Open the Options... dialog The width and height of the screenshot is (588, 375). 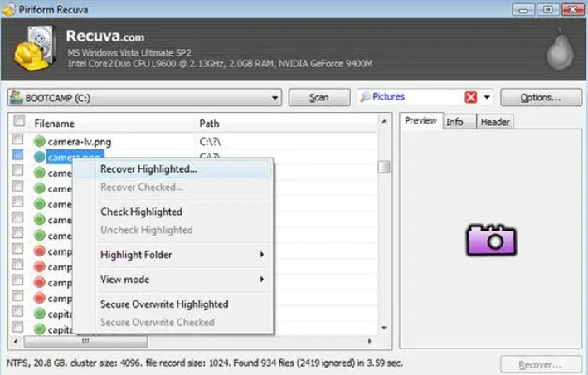click(541, 98)
